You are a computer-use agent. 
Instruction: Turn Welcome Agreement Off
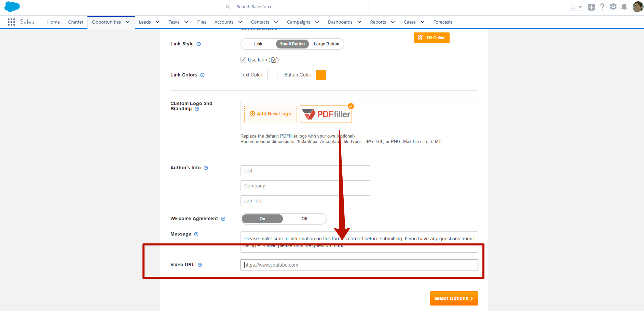304,219
